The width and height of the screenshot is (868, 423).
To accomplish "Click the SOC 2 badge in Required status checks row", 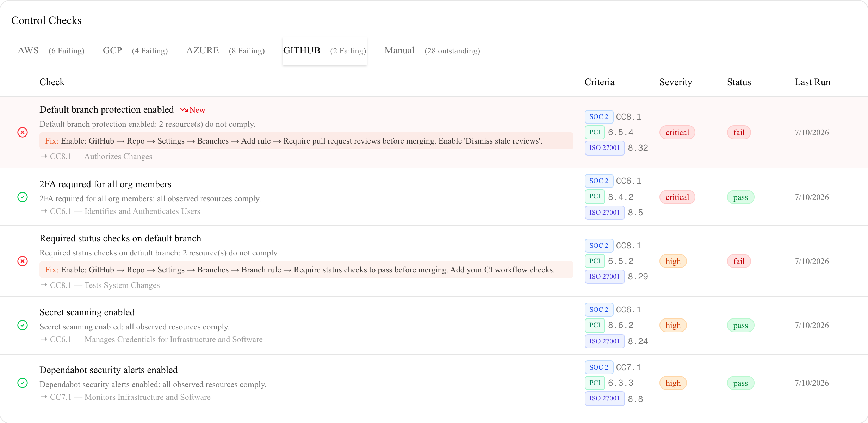I will 599,246.
